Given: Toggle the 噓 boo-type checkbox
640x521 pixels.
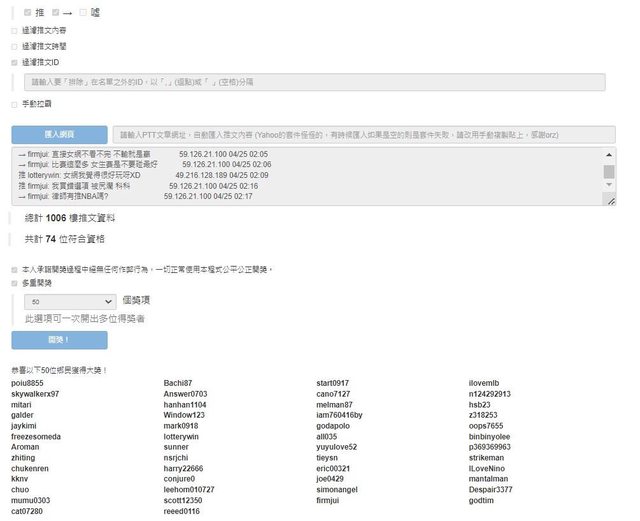Looking at the screenshot, I should click(x=83, y=13).
